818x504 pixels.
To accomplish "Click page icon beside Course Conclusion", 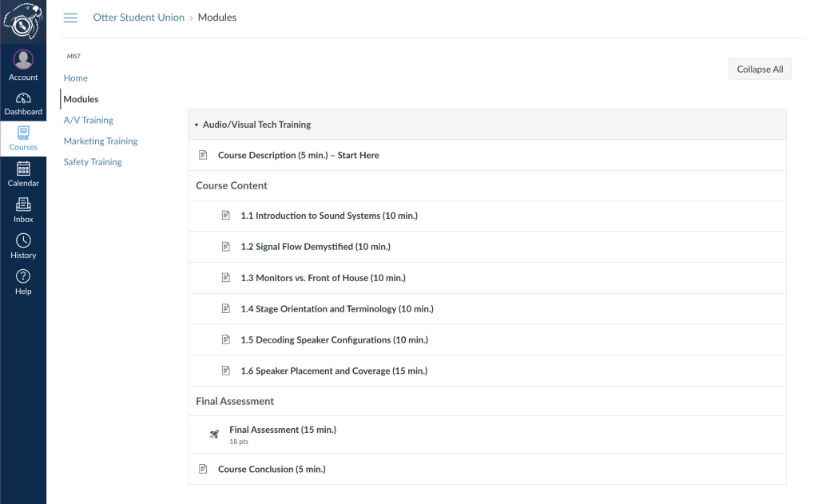I will [203, 469].
